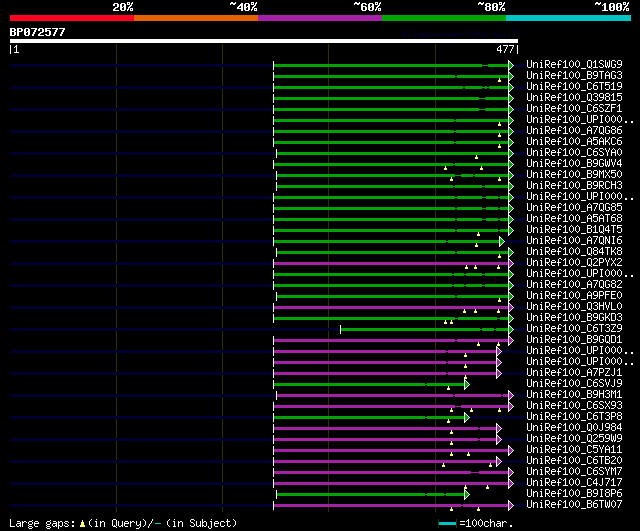
Task: Open UniRef100_C6SYM7 entry
Action: (x=574, y=472)
